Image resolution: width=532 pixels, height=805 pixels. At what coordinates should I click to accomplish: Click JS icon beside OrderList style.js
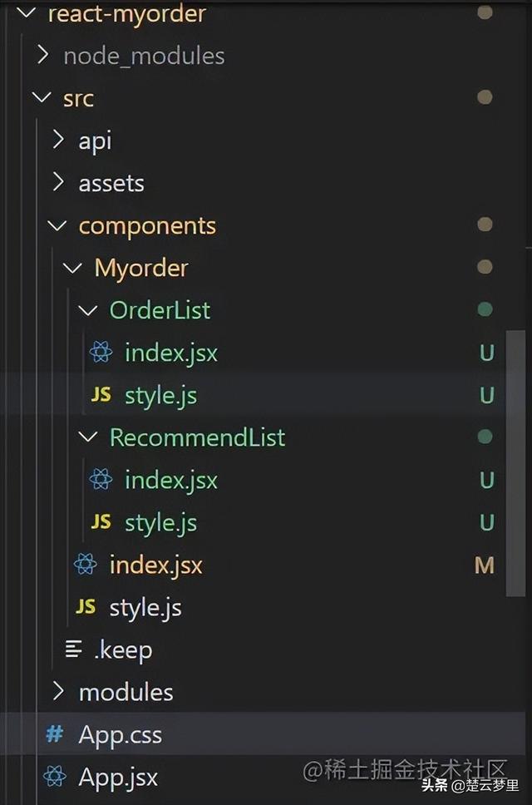[x=101, y=396]
